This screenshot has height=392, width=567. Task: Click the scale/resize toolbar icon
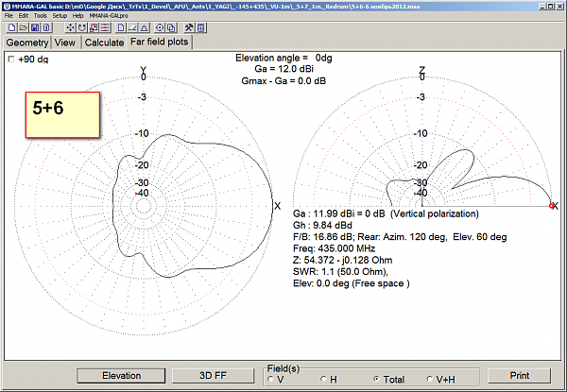pos(94,27)
